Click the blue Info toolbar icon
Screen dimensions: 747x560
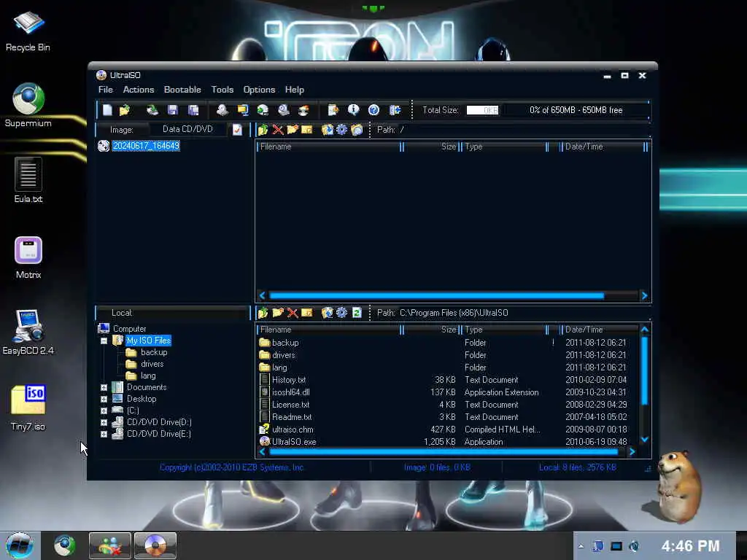point(354,110)
